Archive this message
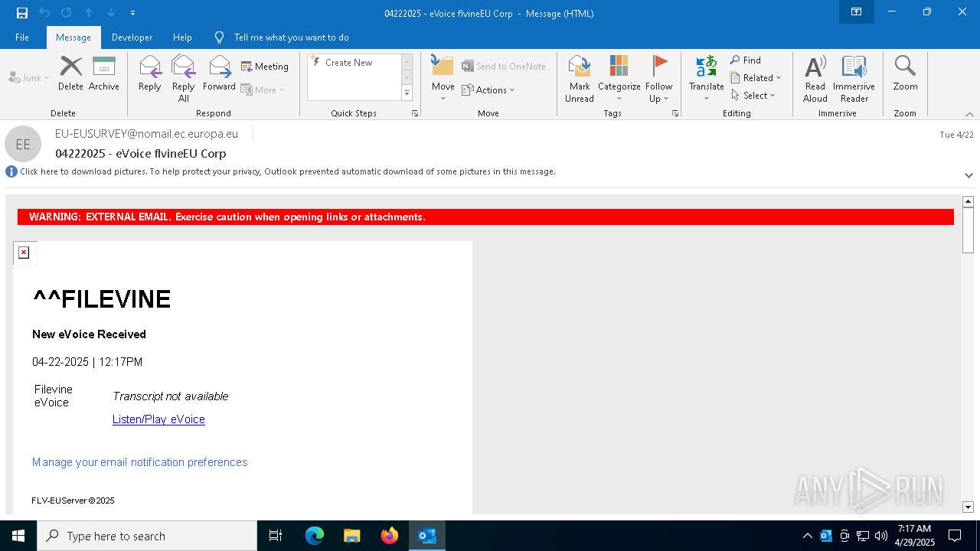This screenshot has height=551, width=980. coord(104,73)
